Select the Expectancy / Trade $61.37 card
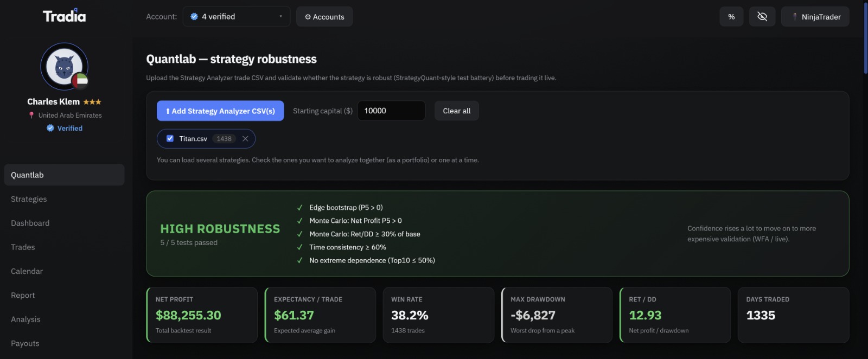The height and width of the screenshot is (359, 868). click(320, 315)
